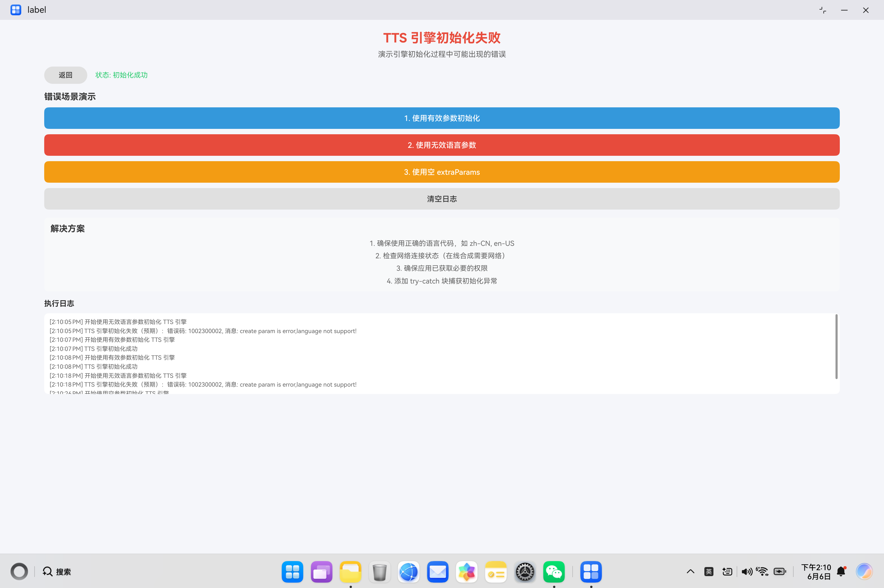
Task: Click solution line 检查网络连接状态
Action: pyautogui.click(x=442, y=256)
